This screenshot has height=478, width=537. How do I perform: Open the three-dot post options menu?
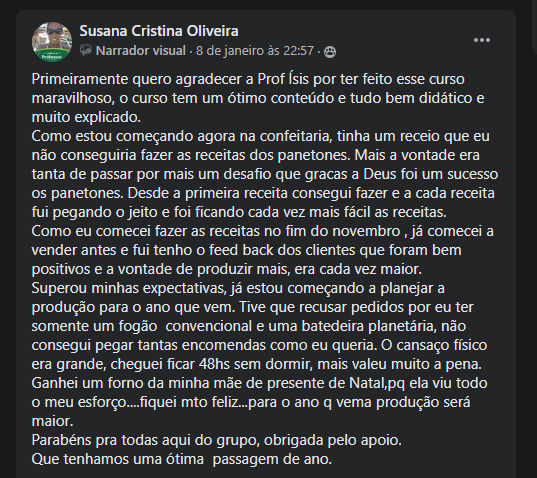482,40
